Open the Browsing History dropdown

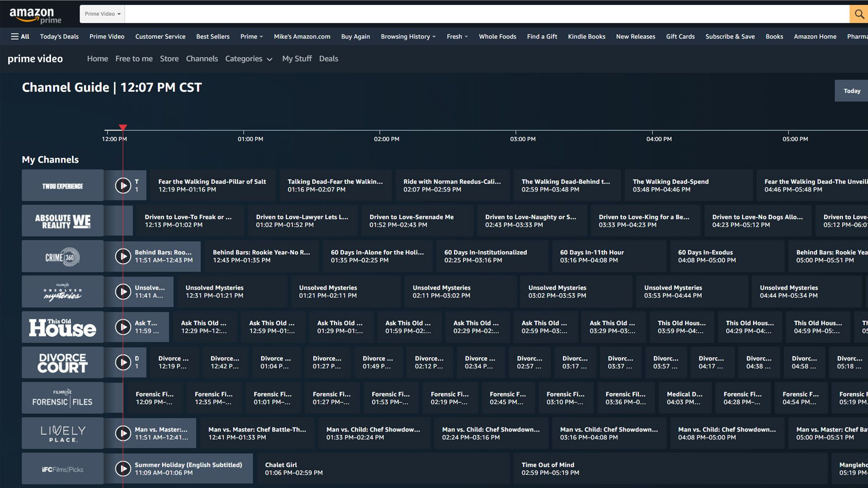tap(407, 37)
